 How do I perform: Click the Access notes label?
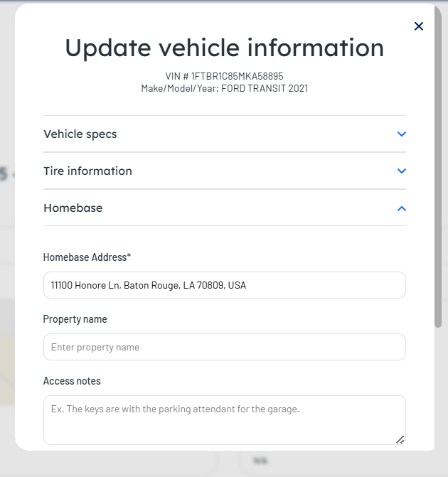(x=72, y=381)
